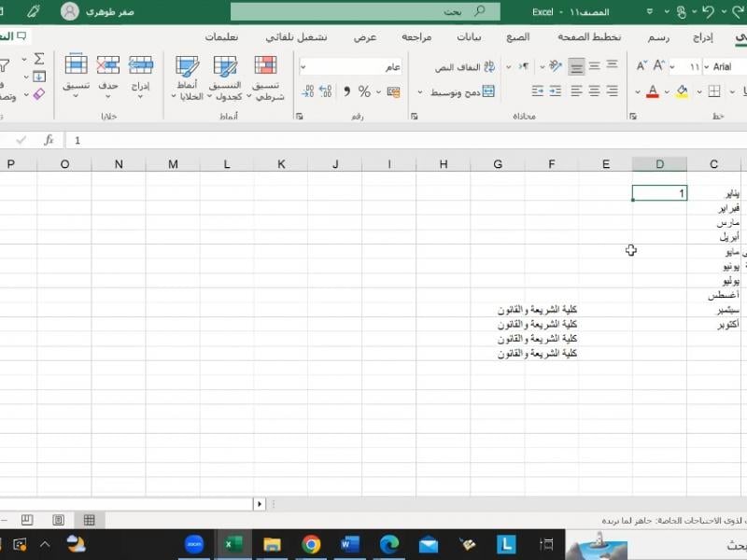This screenshot has height=560, width=747.
Task: Open the Data (بيانات) ribbon tab
Action: (x=469, y=37)
